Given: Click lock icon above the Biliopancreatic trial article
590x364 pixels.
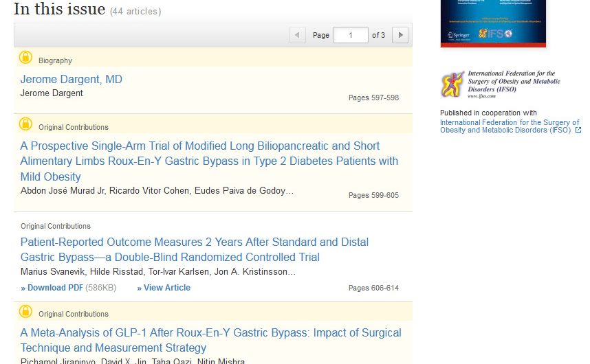Looking at the screenshot, I should click(25, 124).
